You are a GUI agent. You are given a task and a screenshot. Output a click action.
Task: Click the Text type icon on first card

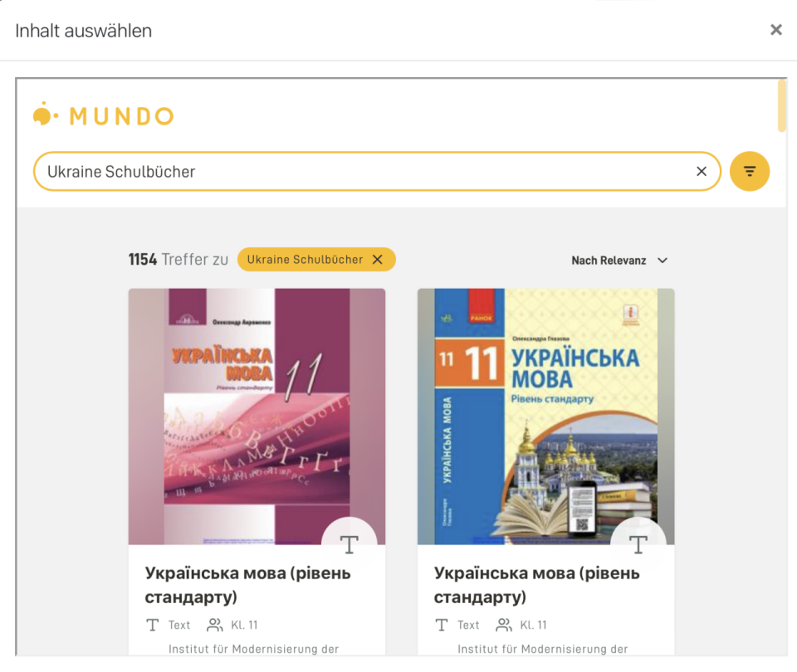point(153,625)
